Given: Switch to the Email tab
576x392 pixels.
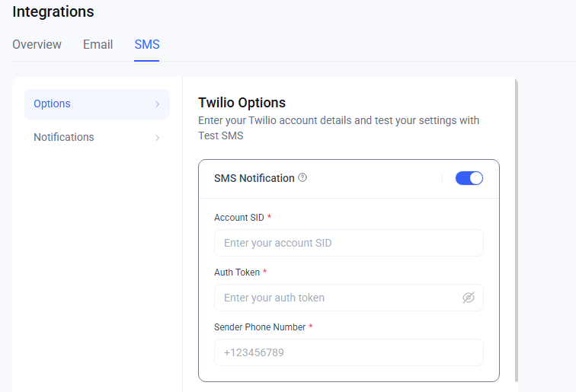Looking at the screenshot, I should [x=98, y=44].
